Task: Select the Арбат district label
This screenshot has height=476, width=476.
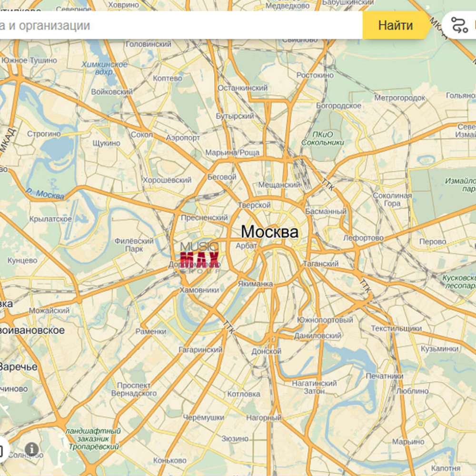Action: (247, 246)
